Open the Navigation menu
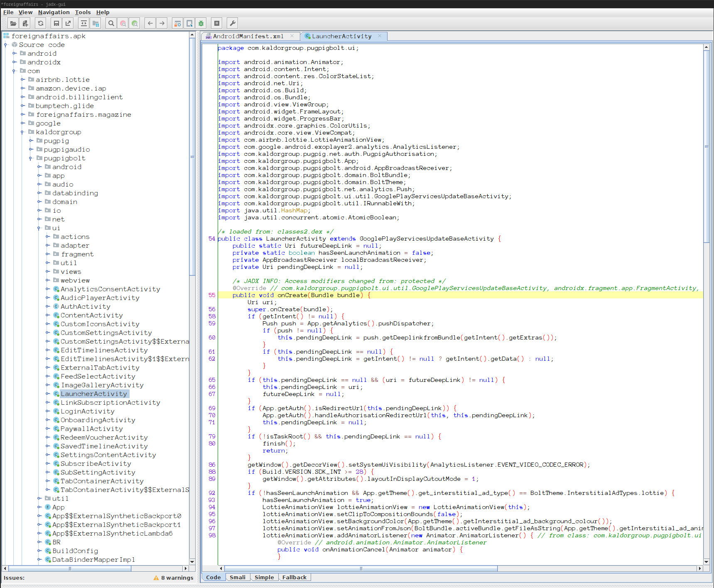 [x=54, y=12]
